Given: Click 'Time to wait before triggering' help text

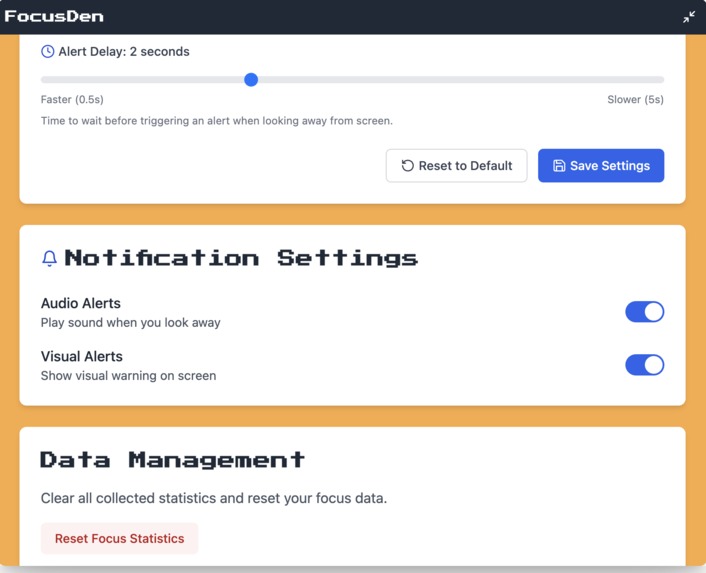Looking at the screenshot, I should (217, 121).
